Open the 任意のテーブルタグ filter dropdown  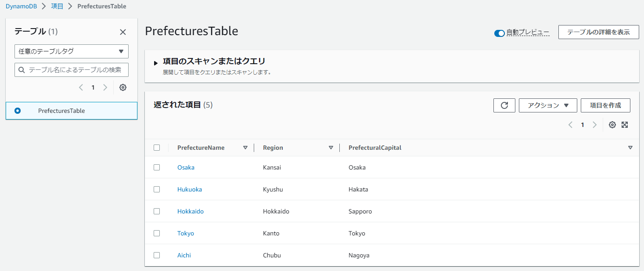tap(71, 51)
